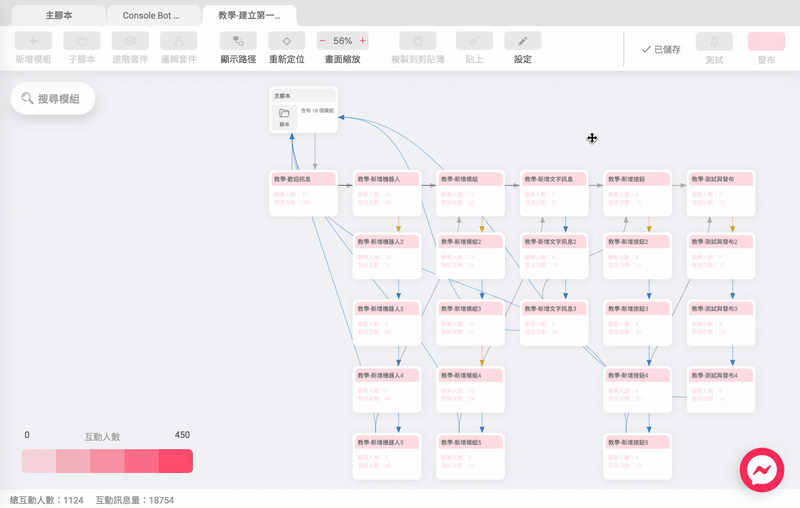Image resolution: width=800 pixels, height=508 pixels.
Task: Select the 教學-新增按鈕3 node
Action: pos(638,323)
